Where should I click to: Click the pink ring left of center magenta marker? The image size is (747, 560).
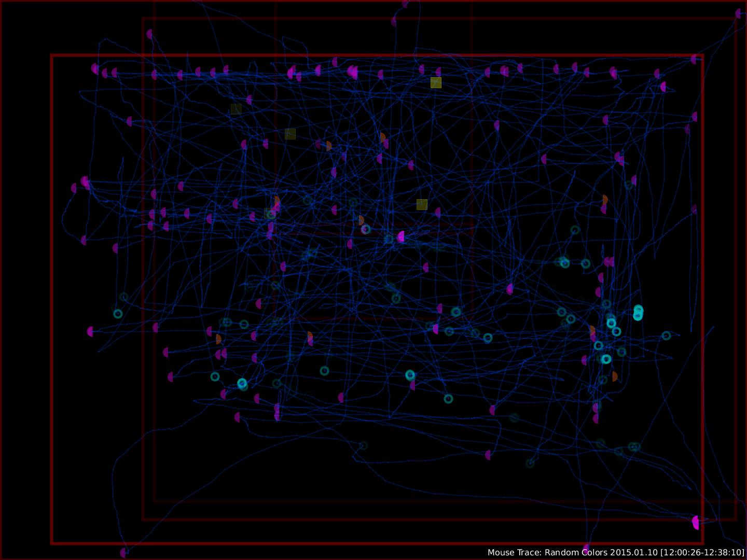366,229
